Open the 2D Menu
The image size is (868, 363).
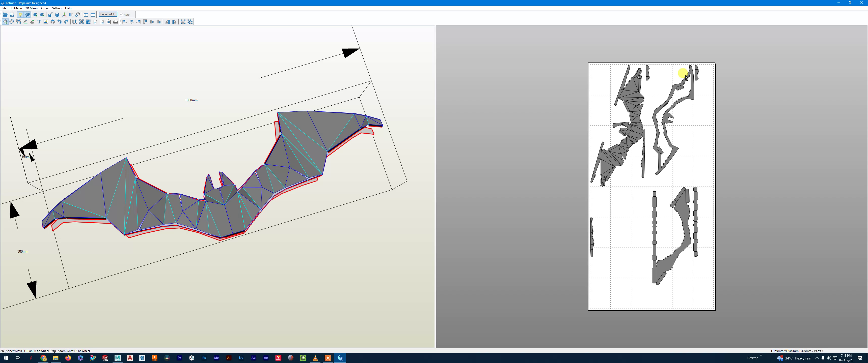31,8
